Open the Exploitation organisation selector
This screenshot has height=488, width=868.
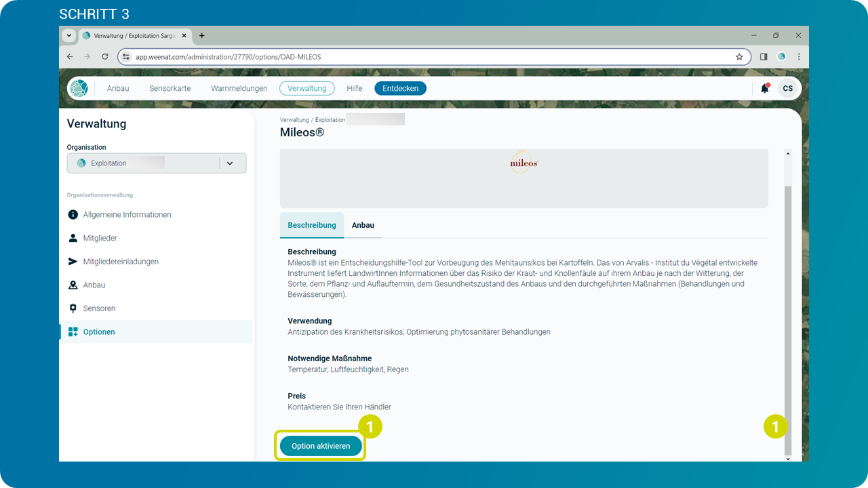coord(157,163)
